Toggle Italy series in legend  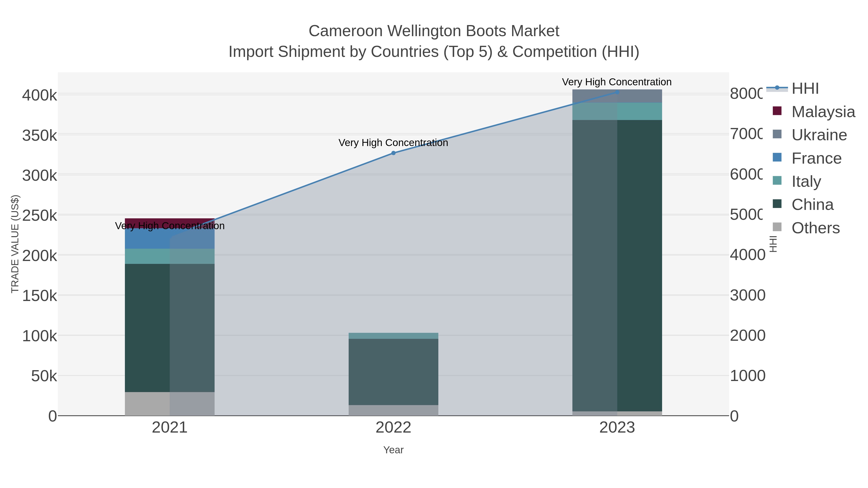(797, 181)
